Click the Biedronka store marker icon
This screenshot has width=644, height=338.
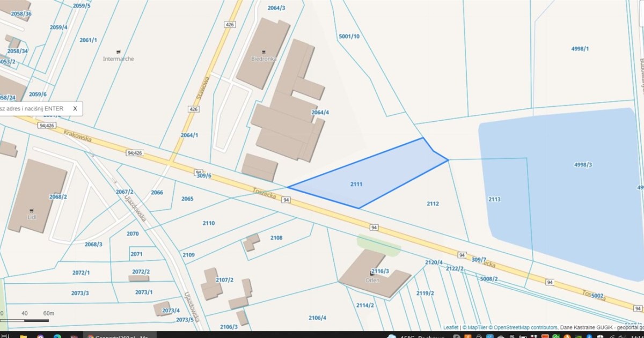point(263,53)
